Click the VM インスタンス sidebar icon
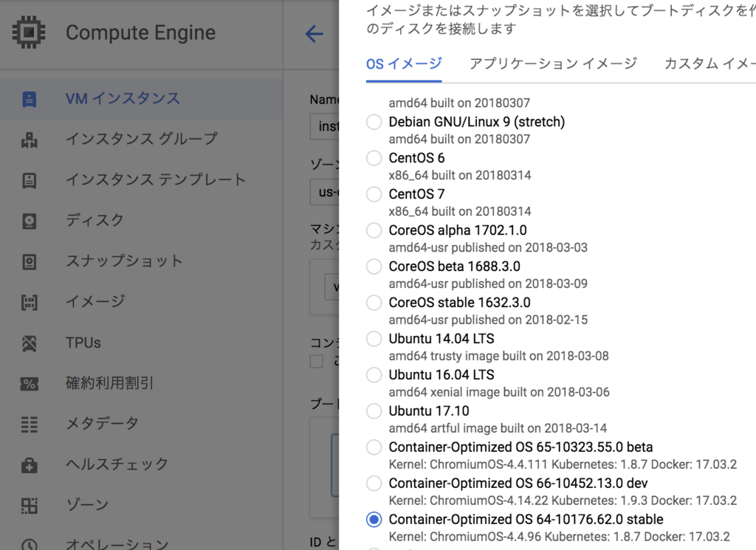The height and width of the screenshot is (550, 756). 30,100
